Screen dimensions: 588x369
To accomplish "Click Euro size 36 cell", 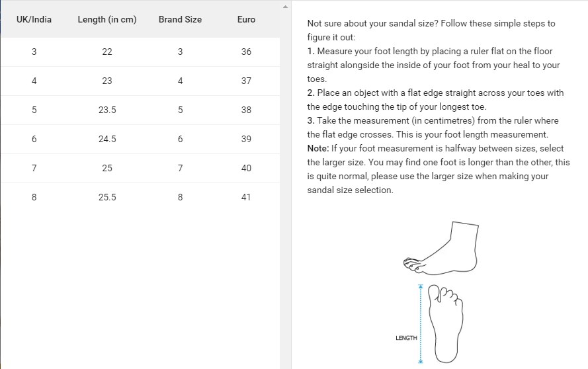I will click(246, 52).
